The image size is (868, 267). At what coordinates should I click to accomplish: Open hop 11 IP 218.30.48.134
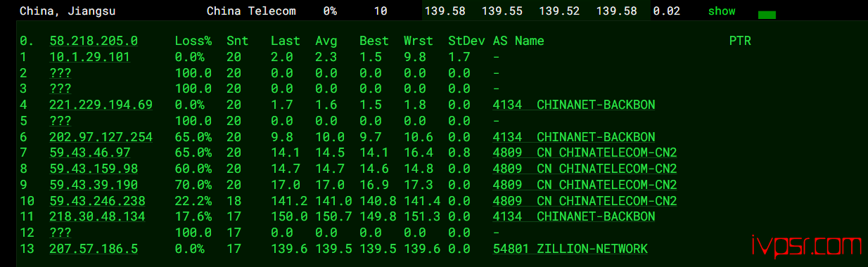pos(97,216)
